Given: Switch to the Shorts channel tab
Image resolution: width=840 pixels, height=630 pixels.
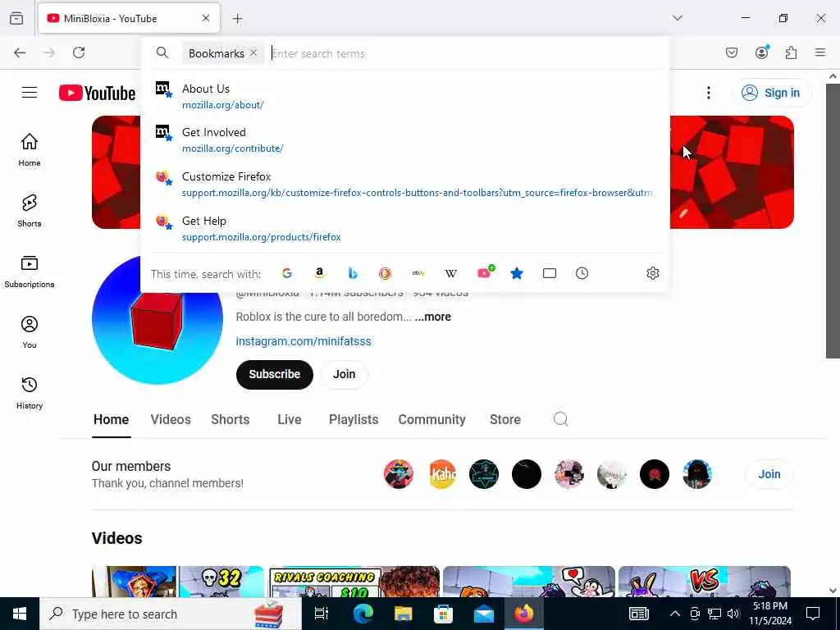Looking at the screenshot, I should [231, 419].
